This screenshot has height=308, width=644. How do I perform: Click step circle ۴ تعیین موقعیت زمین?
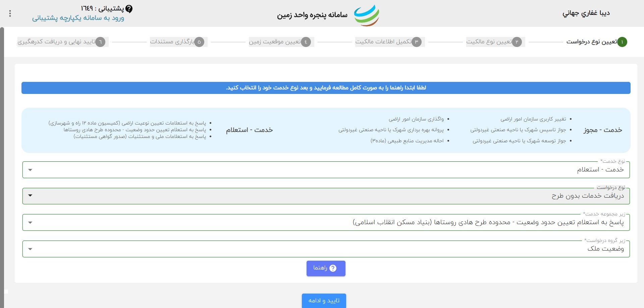[x=306, y=42]
